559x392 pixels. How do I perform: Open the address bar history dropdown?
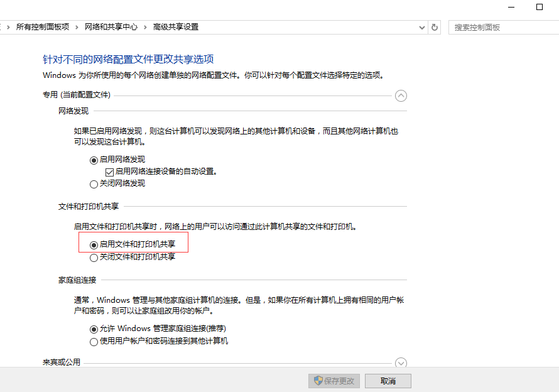[x=421, y=27]
